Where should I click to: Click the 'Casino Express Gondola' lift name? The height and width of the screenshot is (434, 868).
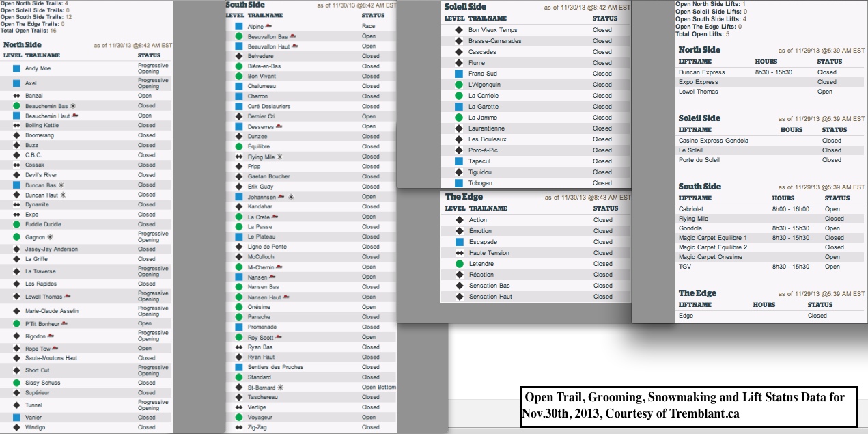pyautogui.click(x=714, y=141)
